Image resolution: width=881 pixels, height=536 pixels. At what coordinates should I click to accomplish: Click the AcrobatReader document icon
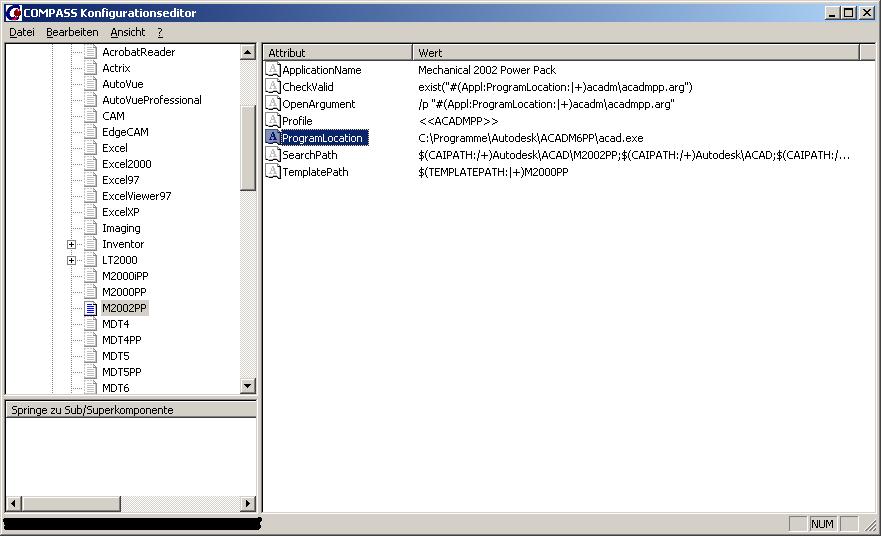(91, 52)
